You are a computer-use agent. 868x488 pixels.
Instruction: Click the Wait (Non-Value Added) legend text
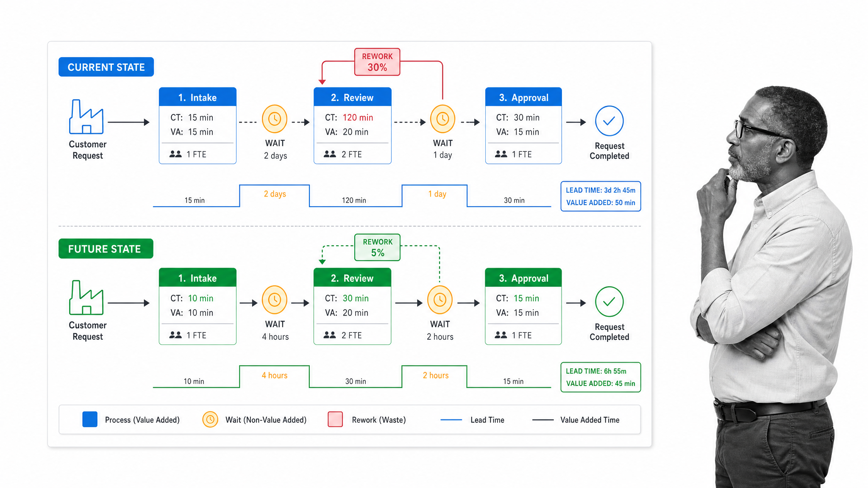coord(266,420)
